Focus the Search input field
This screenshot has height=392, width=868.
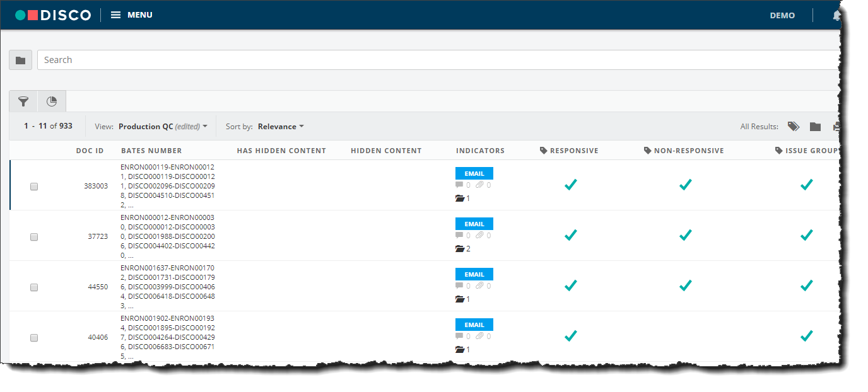tap(438, 60)
